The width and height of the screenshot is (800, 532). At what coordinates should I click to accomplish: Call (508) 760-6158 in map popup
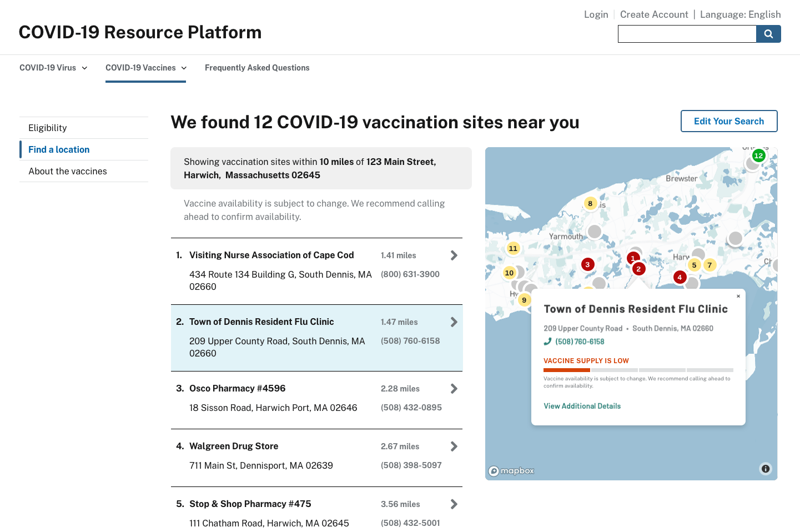coord(580,342)
